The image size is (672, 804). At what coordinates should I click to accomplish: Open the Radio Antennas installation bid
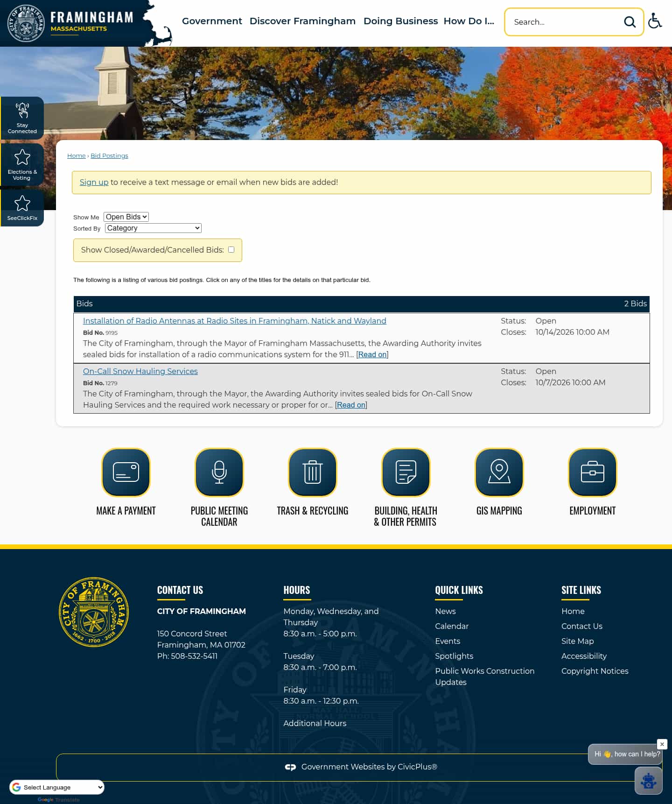[x=235, y=321]
